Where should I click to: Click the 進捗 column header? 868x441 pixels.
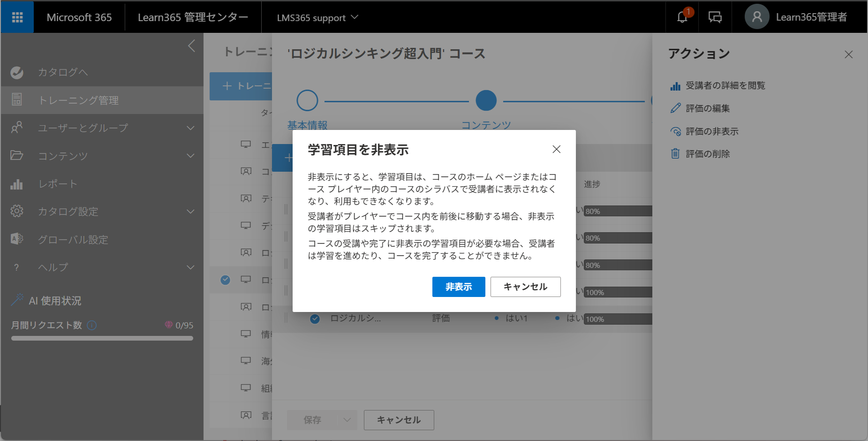coord(592,184)
